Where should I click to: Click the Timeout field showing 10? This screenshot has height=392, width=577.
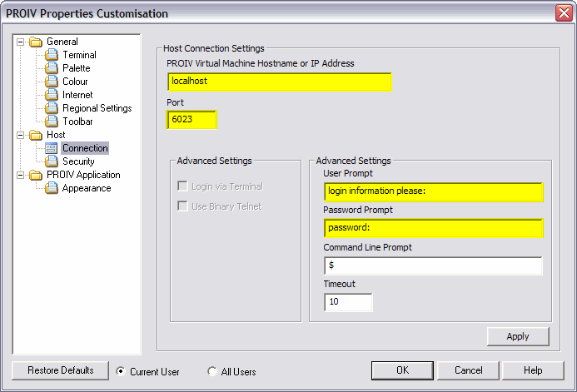tap(348, 302)
